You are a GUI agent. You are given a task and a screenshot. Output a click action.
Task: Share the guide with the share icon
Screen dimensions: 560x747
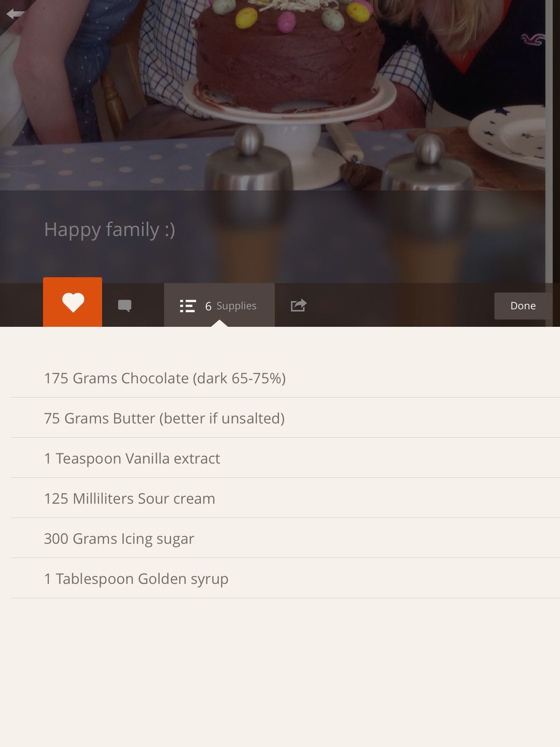298,305
